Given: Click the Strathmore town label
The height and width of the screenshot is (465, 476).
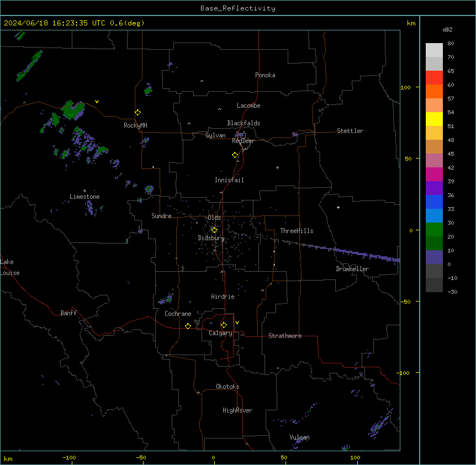Looking at the screenshot, I should 285,336.
